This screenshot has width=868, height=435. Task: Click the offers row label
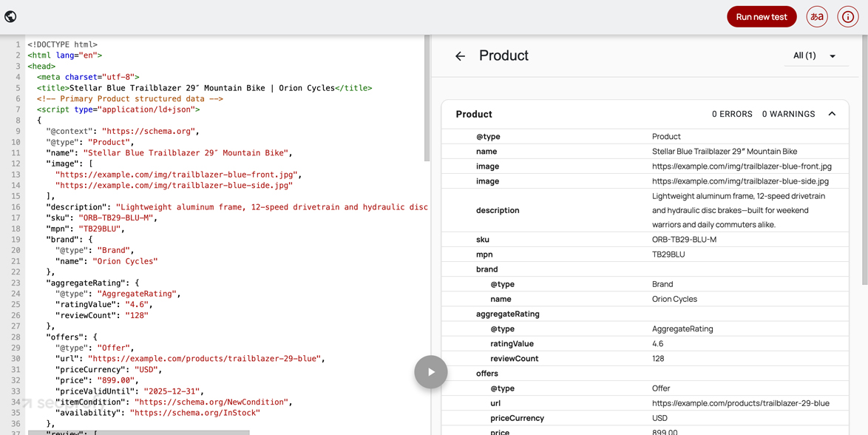(x=487, y=373)
